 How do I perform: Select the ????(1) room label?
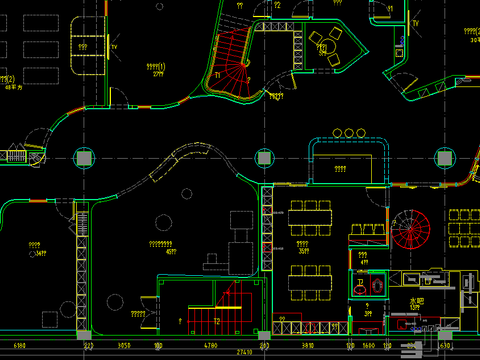pos(156,67)
